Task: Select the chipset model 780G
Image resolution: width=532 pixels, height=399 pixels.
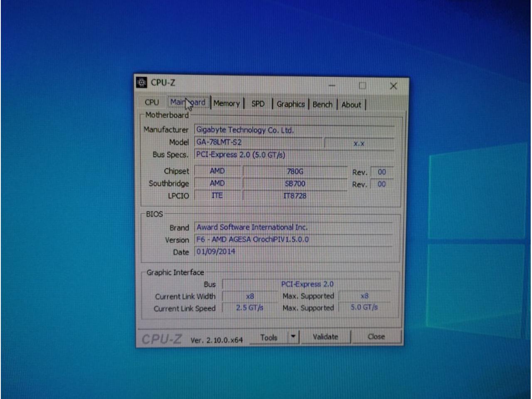Action: click(295, 171)
